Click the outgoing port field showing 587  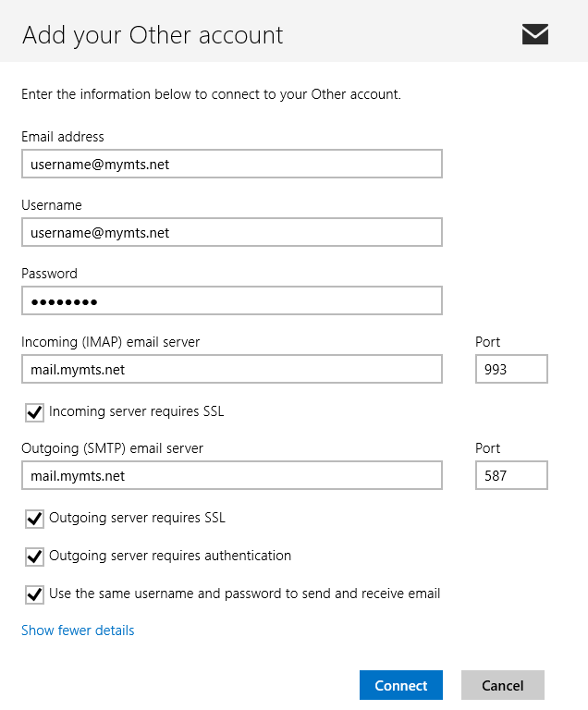pos(511,475)
